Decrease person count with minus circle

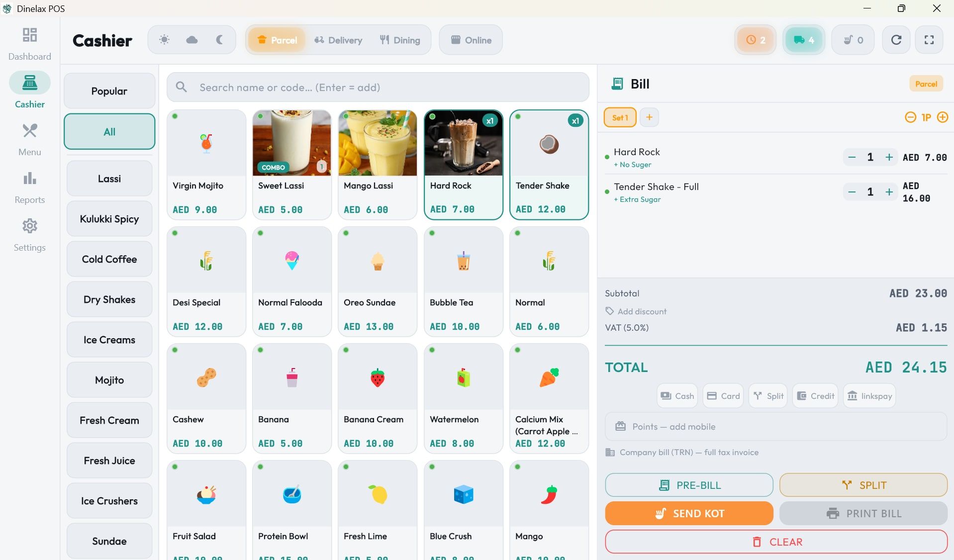[910, 117]
